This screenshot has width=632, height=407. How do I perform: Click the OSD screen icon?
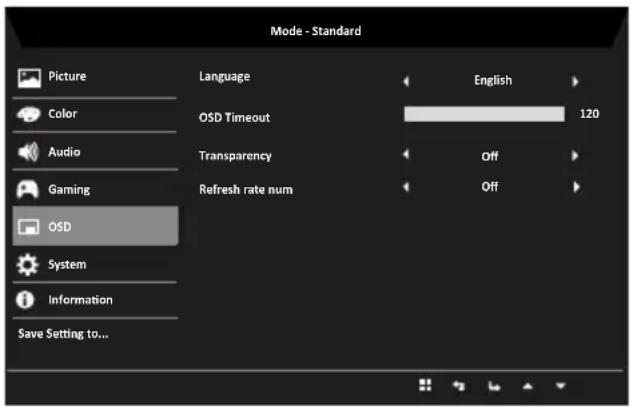[29, 227]
